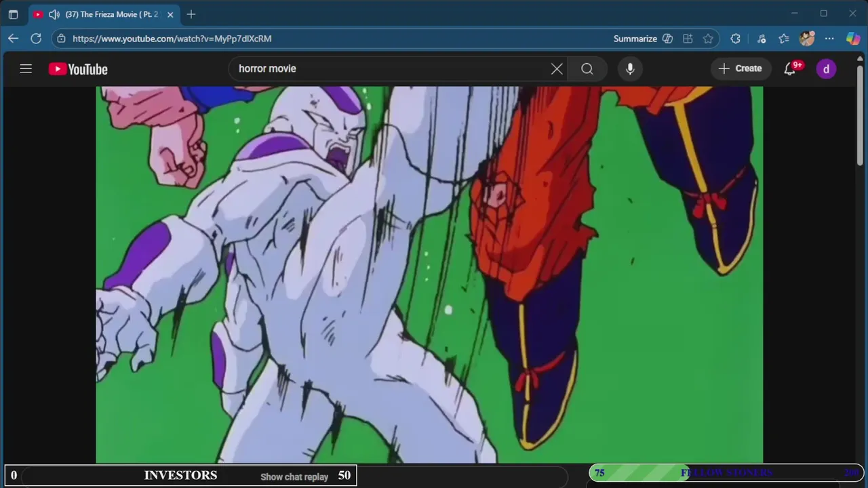This screenshot has height=488, width=868.
Task: Open Edge Settings and more menu
Action: pos(829,39)
